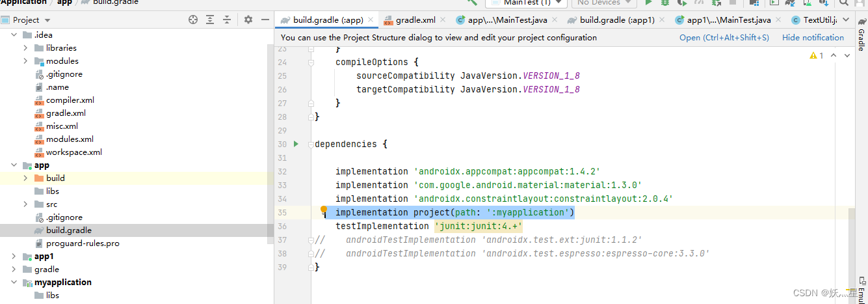Screen dimensions: 868x304
Task: Hide the Project tool window
Action: [x=265, y=20]
